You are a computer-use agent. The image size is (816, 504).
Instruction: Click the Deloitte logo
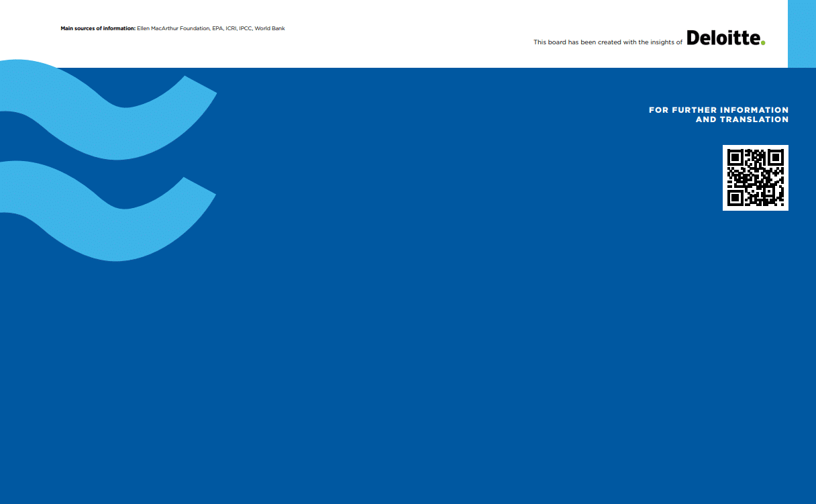click(725, 38)
